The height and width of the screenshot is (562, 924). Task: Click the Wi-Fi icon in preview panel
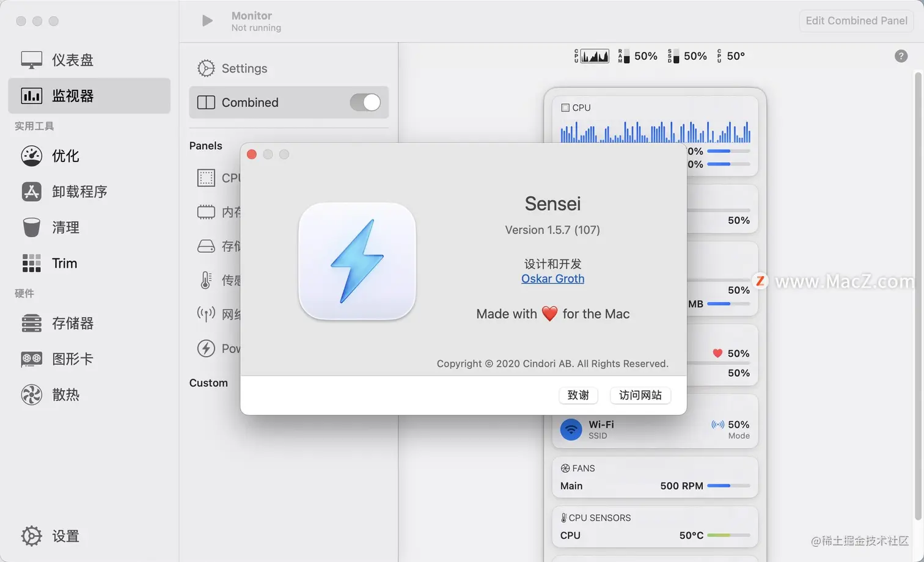click(571, 429)
